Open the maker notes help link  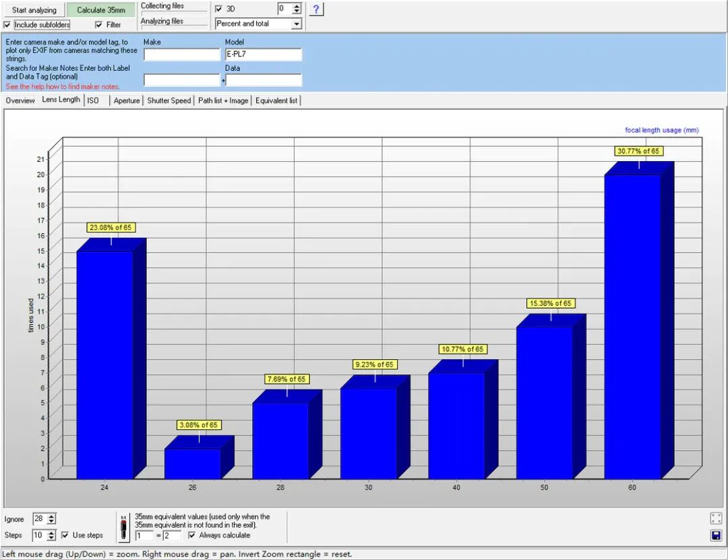click(63, 86)
